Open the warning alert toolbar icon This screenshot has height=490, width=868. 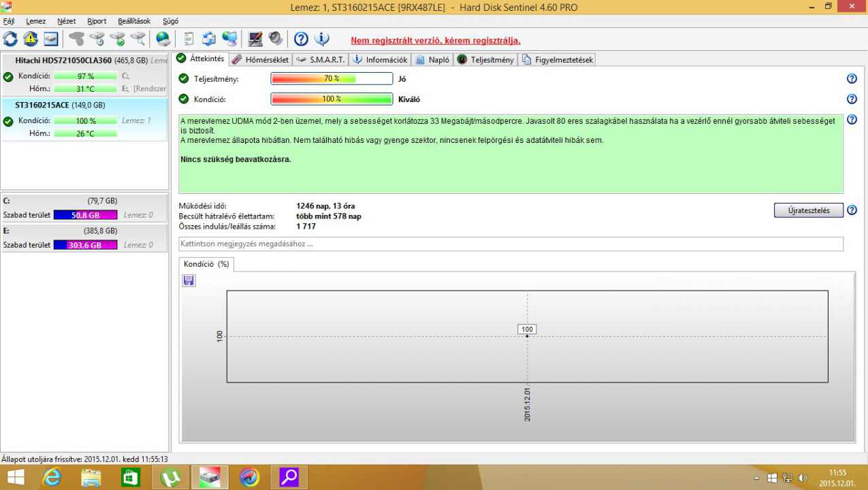[31, 39]
